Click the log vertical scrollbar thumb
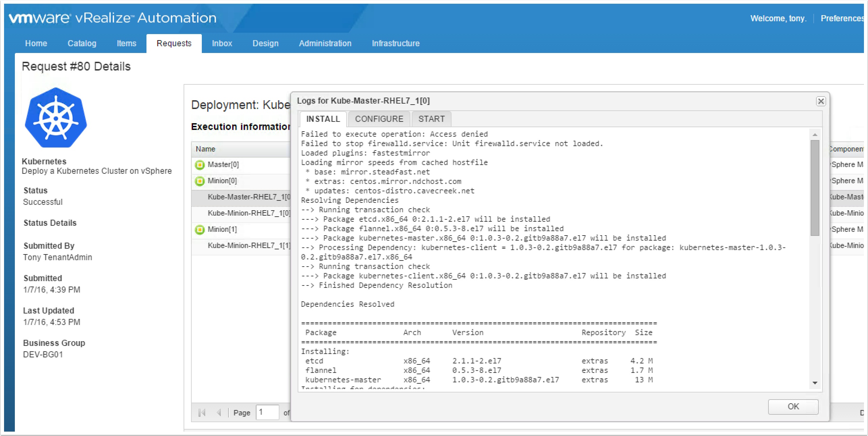The width and height of the screenshot is (868, 436). tap(815, 188)
